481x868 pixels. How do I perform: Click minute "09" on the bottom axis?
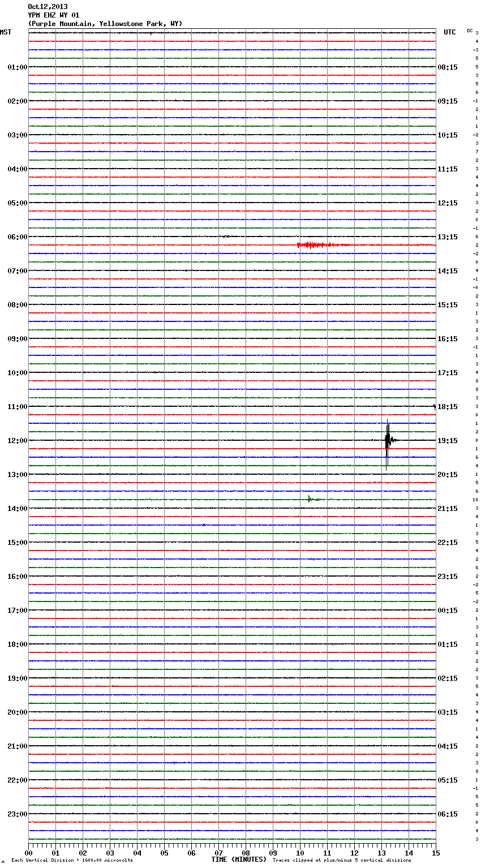(x=273, y=853)
